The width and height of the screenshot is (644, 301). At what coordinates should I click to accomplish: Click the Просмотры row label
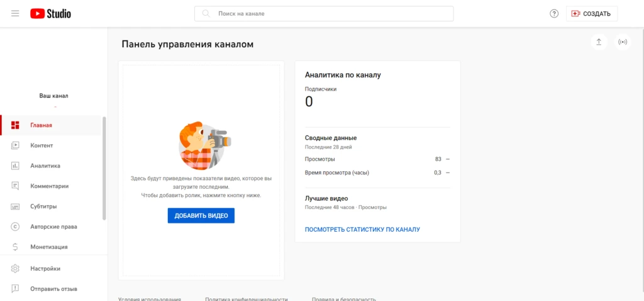(x=319, y=159)
